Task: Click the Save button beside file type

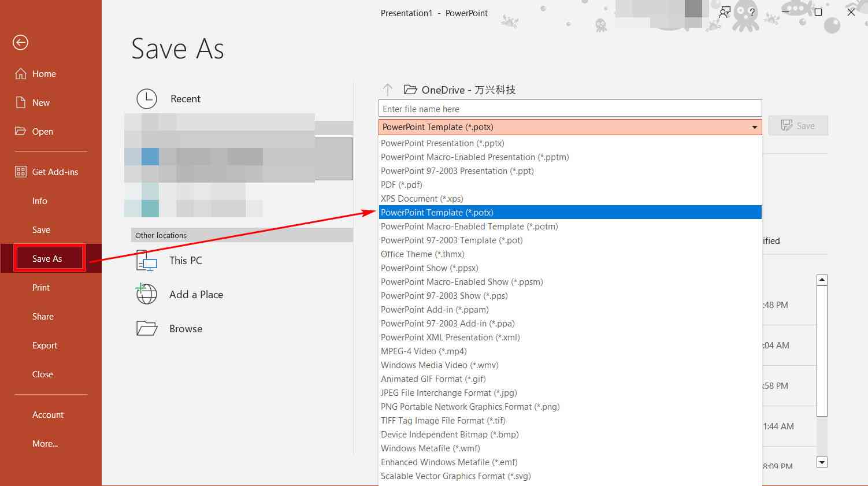Action: [x=798, y=125]
